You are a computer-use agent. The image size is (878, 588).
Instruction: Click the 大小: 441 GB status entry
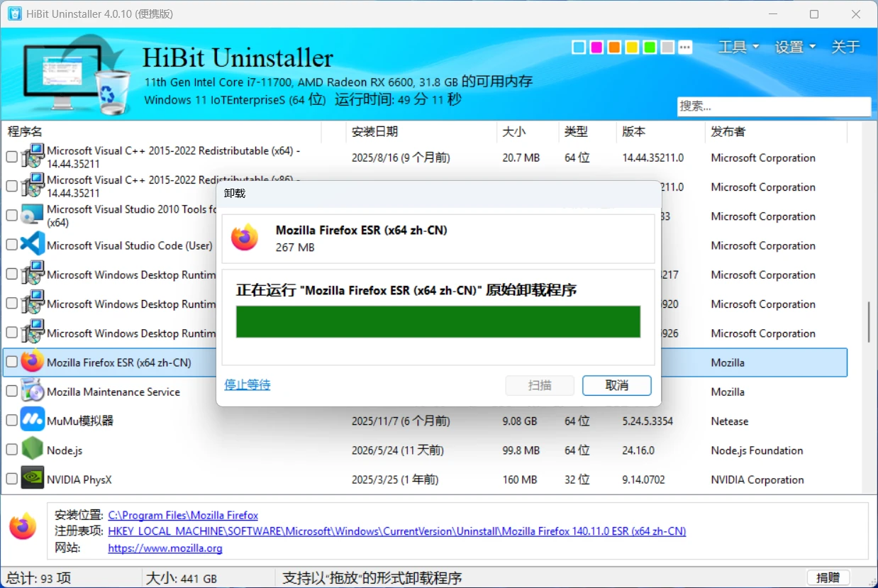coord(182,578)
